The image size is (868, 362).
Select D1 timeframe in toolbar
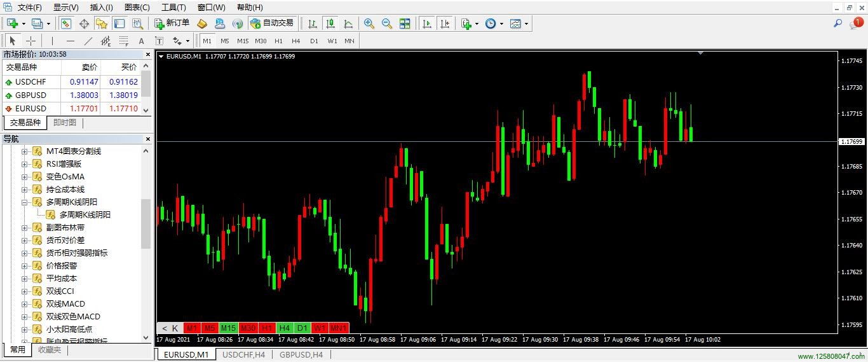tap(314, 41)
